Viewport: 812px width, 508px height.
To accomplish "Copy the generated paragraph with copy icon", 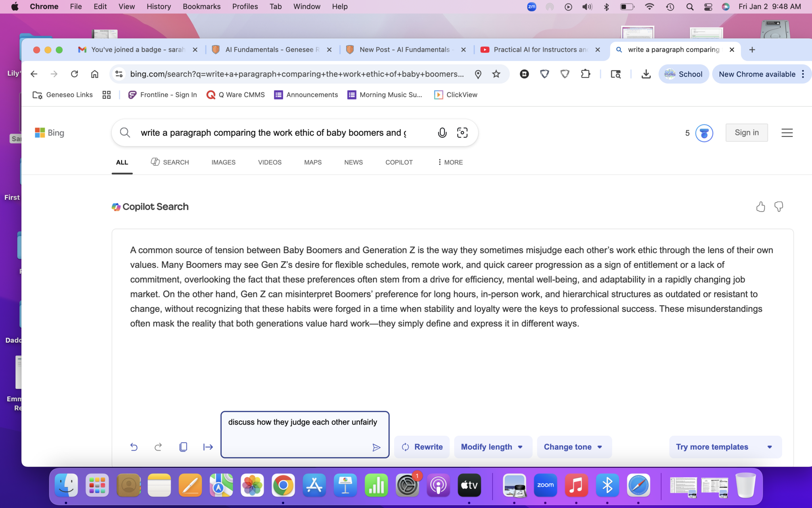I will [x=183, y=447].
